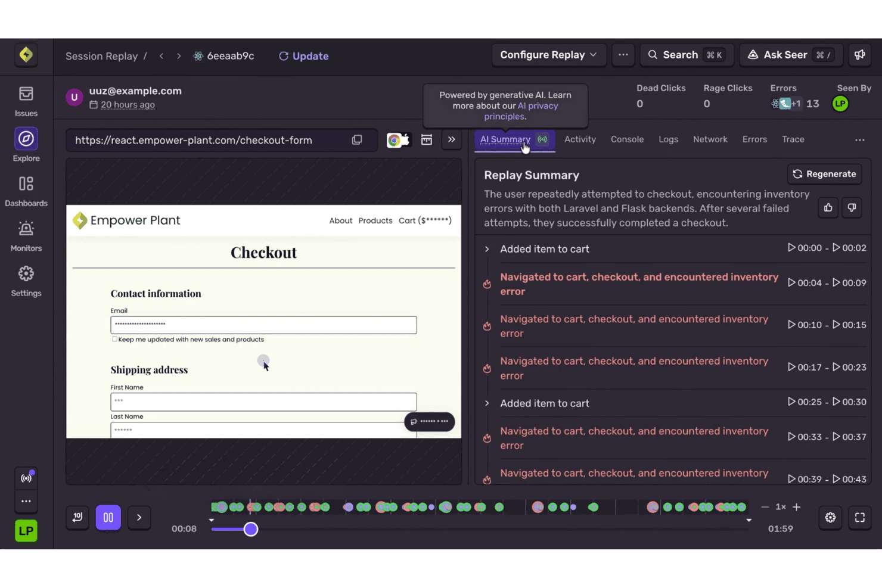Expand 'Added item to cart' at 00:00
This screenshot has width=882, height=588.
click(x=487, y=249)
